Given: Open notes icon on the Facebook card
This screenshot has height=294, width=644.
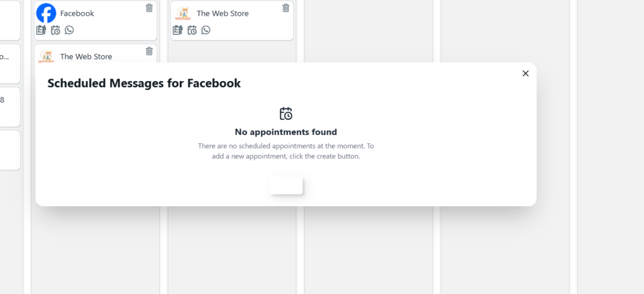Looking at the screenshot, I should click(41, 30).
